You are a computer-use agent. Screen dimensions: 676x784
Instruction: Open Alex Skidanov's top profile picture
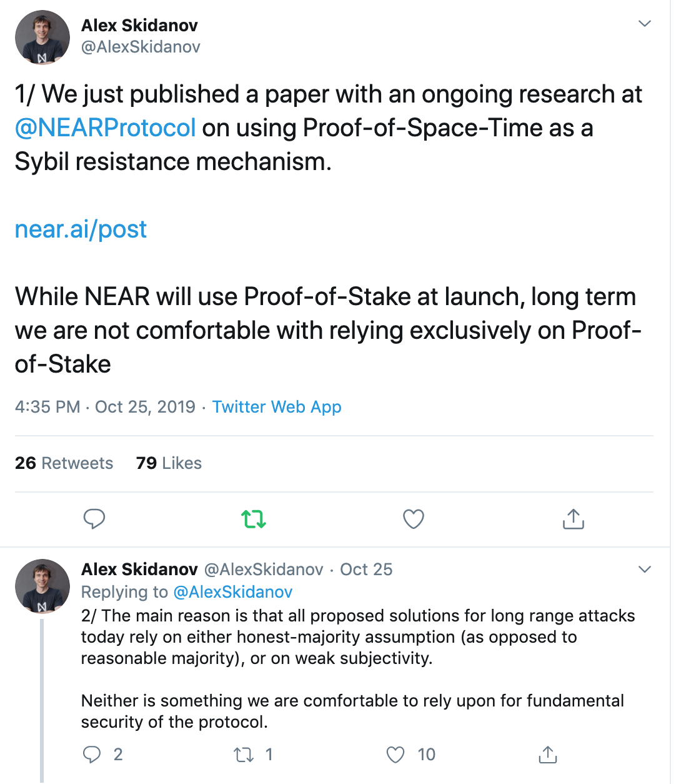pyautogui.click(x=42, y=38)
